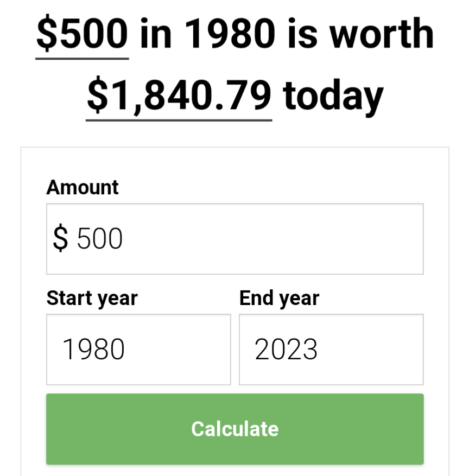This screenshot has height=476, width=469.
Task: Click the word "in" in the heading
Action: 156,34
